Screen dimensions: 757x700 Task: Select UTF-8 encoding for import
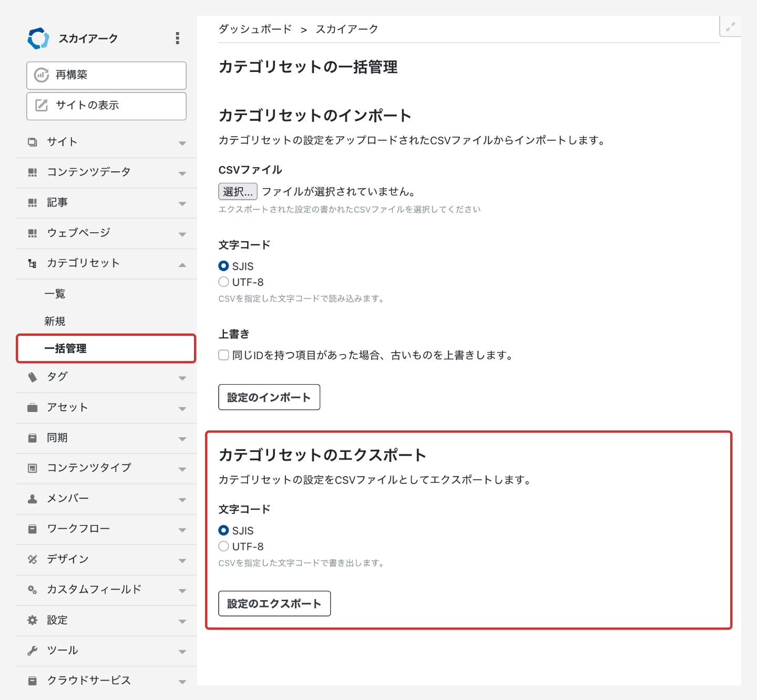[224, 282]
